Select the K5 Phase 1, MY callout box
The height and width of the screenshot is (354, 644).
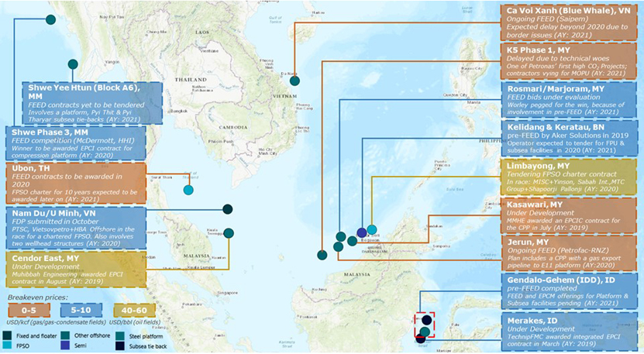[x=569, y=61]
